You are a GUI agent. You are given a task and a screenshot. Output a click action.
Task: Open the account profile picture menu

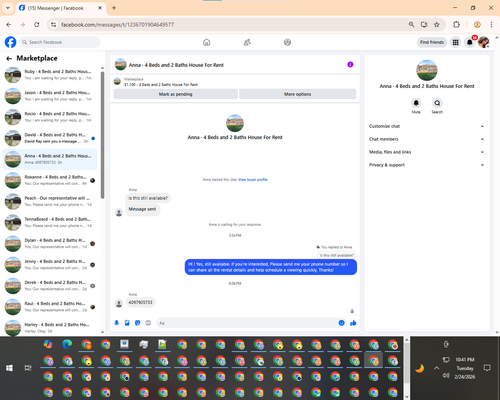[x=483, y=42]
